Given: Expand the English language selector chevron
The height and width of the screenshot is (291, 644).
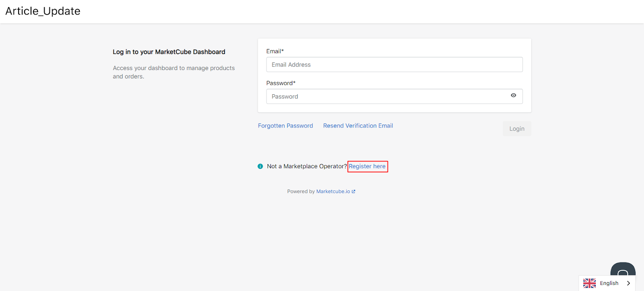Looking at the screenshot, I should click(628, 283).
